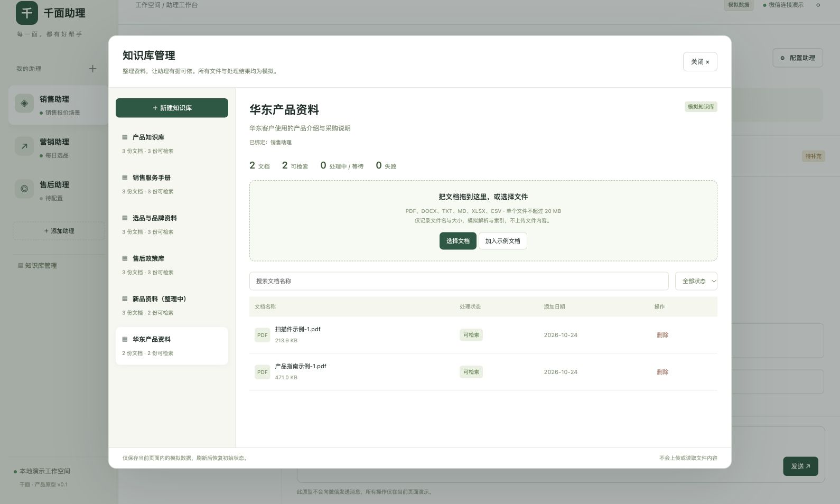Click the icon next to 销售服务手册
The image size is (840, 504).
click(x=125, y=178)
